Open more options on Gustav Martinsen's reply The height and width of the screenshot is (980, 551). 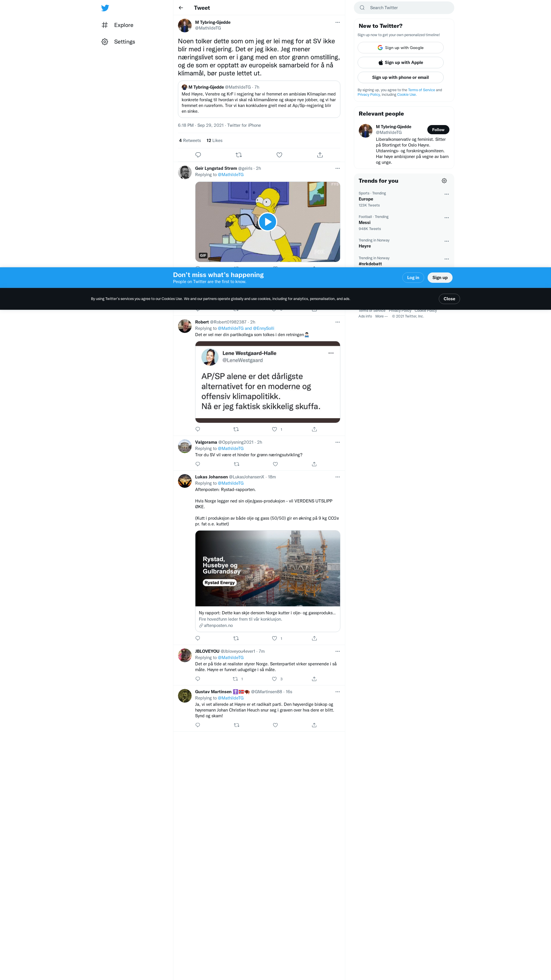(x=337, y=692)
